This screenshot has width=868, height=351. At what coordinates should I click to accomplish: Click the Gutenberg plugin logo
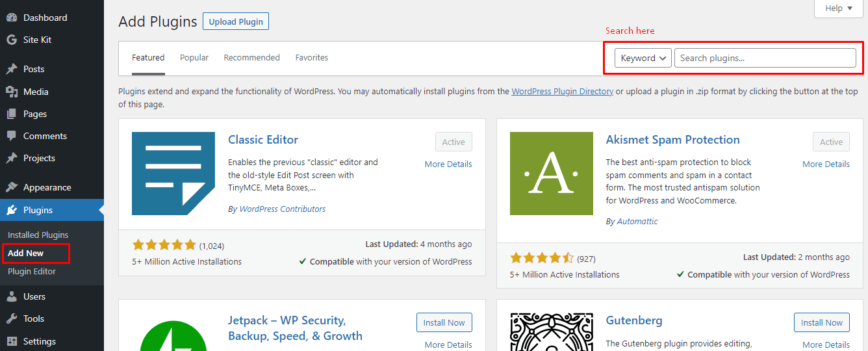point(552,332)
